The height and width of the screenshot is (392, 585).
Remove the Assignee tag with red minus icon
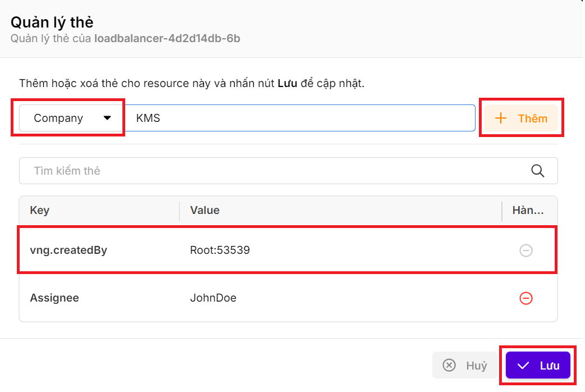pyautogui.click(x=526, y=298)
